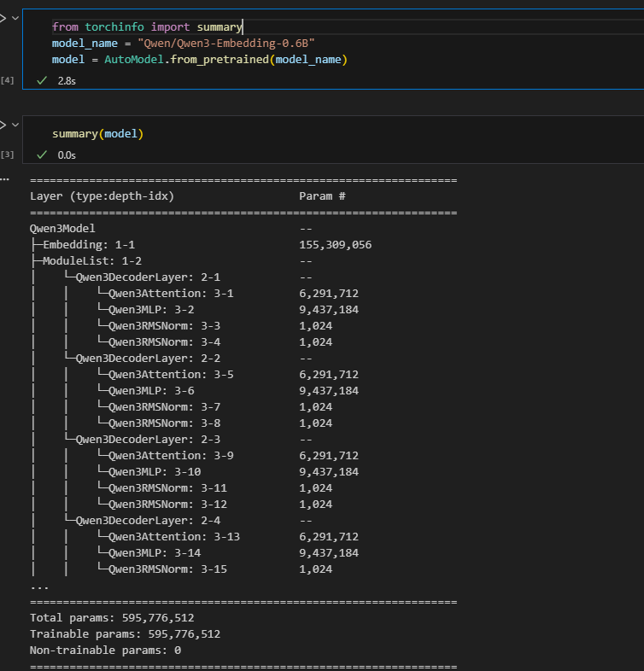Click 'ModuleList: 1-2' row
Image resolution: width=644 pixels, height=671 pixels.
(x=172, y=261)
